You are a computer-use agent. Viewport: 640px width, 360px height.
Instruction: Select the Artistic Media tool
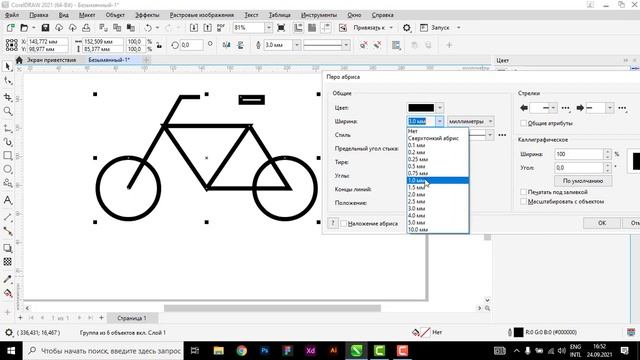(x=7, y=142)
